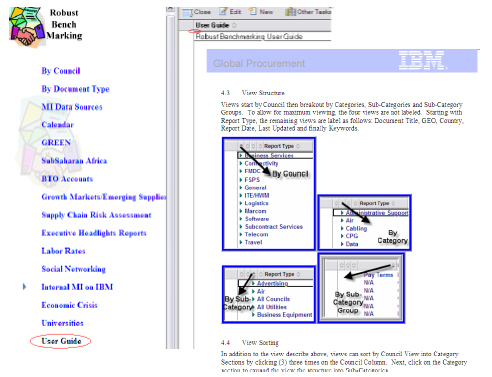
Task: Open the Calendar link
Action: click(x=57, y=125)
